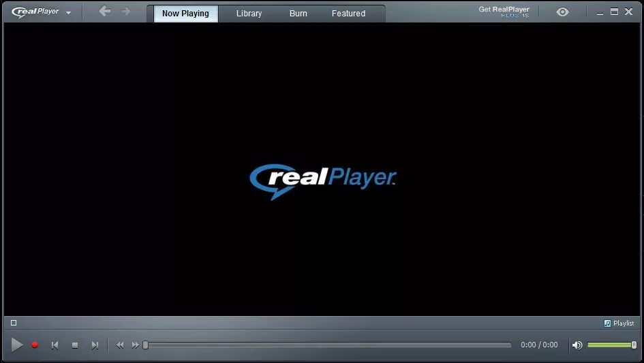
Task: Click the red Record button
Action: [x=35, y=345]
